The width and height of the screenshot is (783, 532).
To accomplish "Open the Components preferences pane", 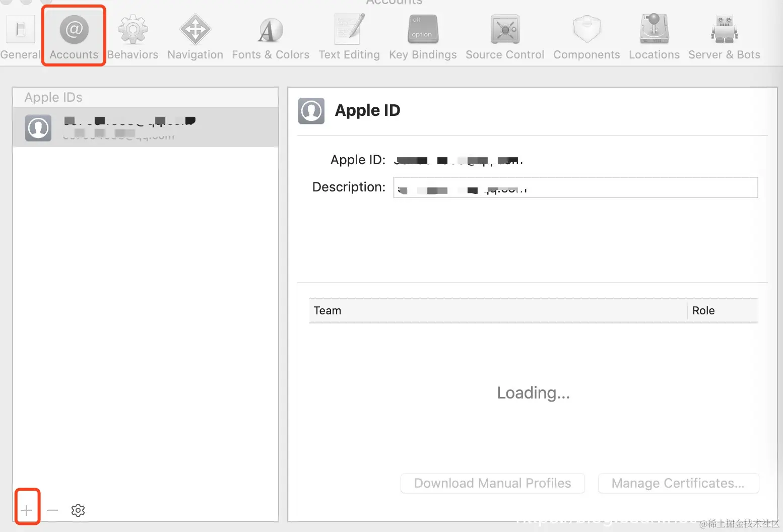I will (586, 38).
